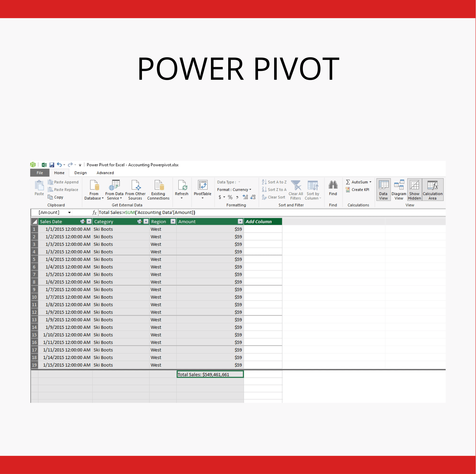The width and height of the screenshot is (476, 474).
Task: Sort A to Z
Action: 274,182
